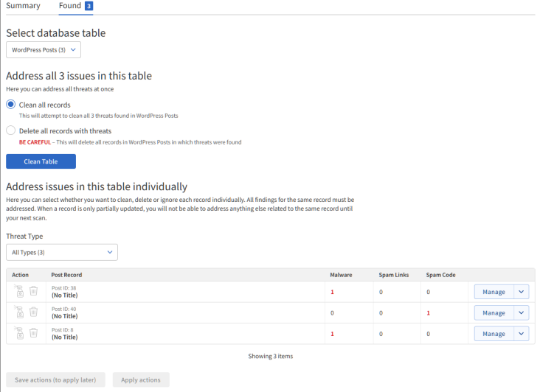The height and width of the screenshot is (392, 540).
Task: Select the 'Clean all records' radio option
Action: point(11,105)
